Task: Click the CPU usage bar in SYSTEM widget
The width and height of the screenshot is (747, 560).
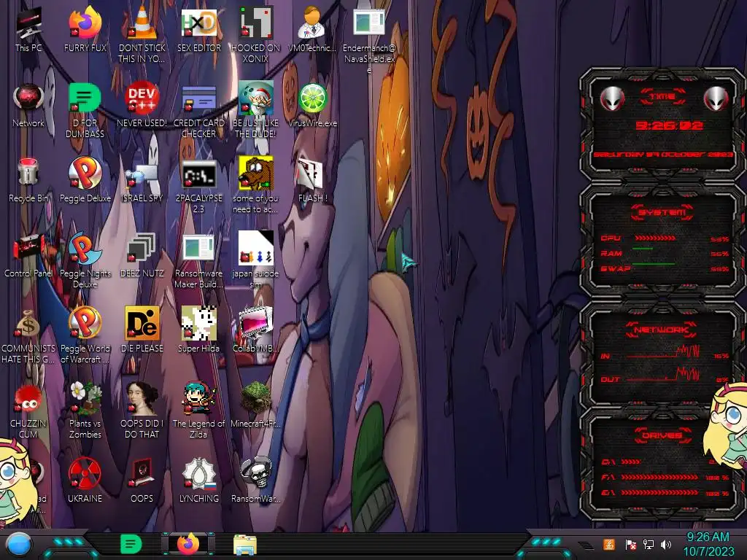Action: click(655, 238)
